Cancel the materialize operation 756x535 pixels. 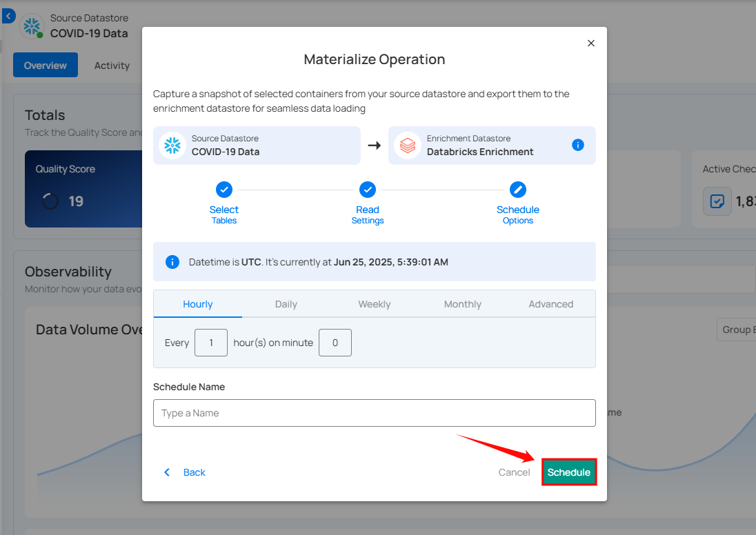point(515,472)
